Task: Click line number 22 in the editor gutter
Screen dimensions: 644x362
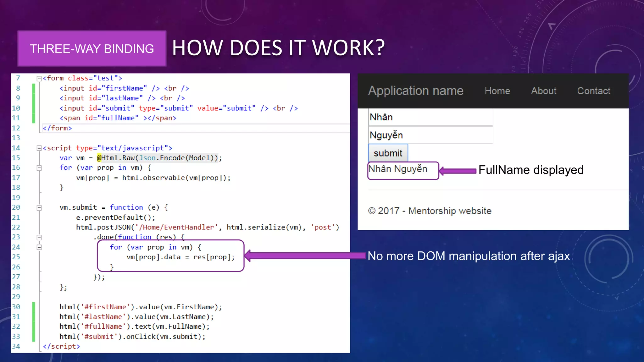Action: [x=16, y=227]
